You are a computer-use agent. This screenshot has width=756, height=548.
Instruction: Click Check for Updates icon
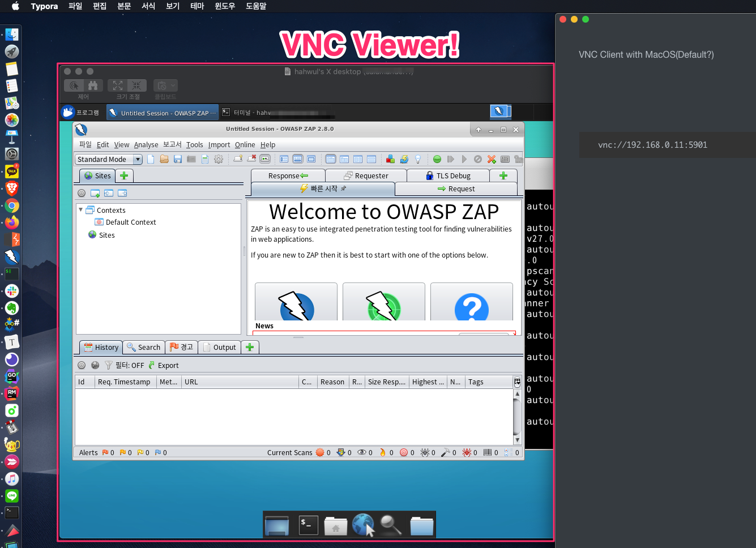[x=404, y=159]
